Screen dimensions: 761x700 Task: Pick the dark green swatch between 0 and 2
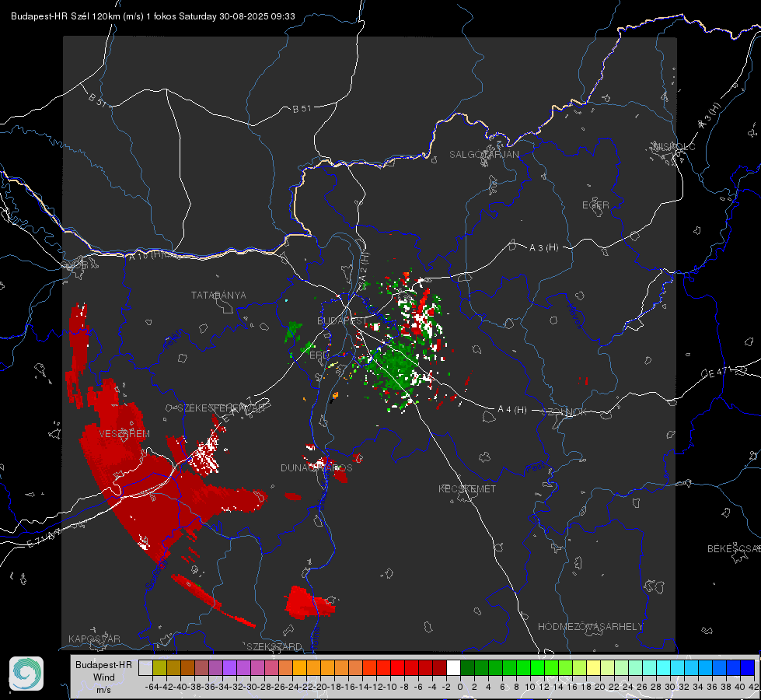pyautogui.click(x=467, y=667)
